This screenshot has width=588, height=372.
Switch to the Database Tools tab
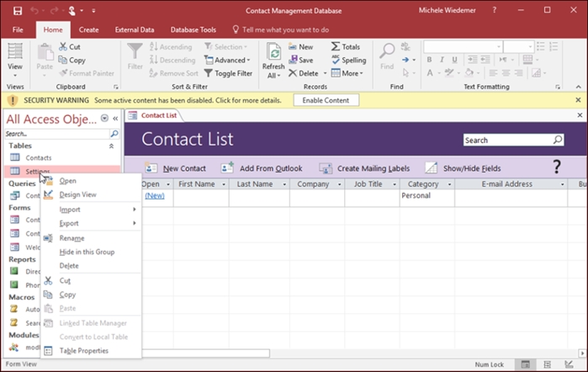pyautogui.click(x=193, y=29)
